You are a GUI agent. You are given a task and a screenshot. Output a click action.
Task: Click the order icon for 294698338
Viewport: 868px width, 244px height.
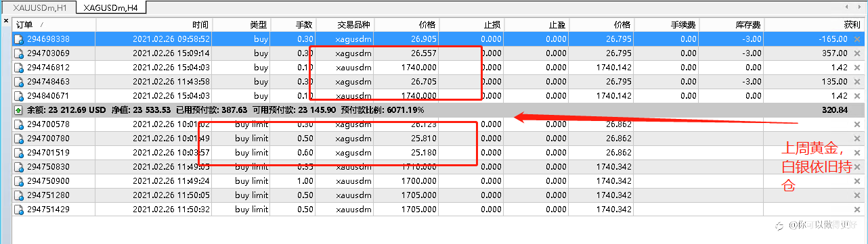pos(19,39)
